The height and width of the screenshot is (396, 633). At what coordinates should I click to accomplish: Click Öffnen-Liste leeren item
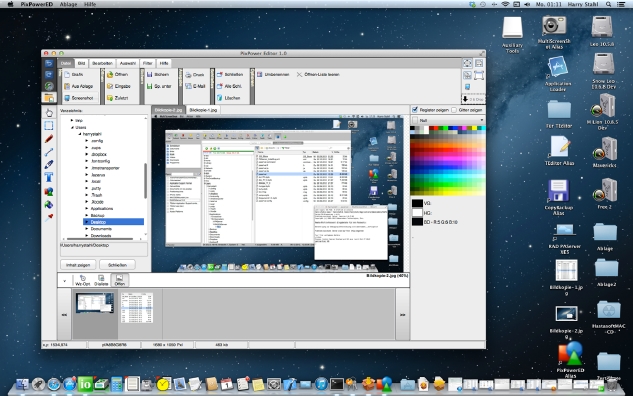pos(318,75)
